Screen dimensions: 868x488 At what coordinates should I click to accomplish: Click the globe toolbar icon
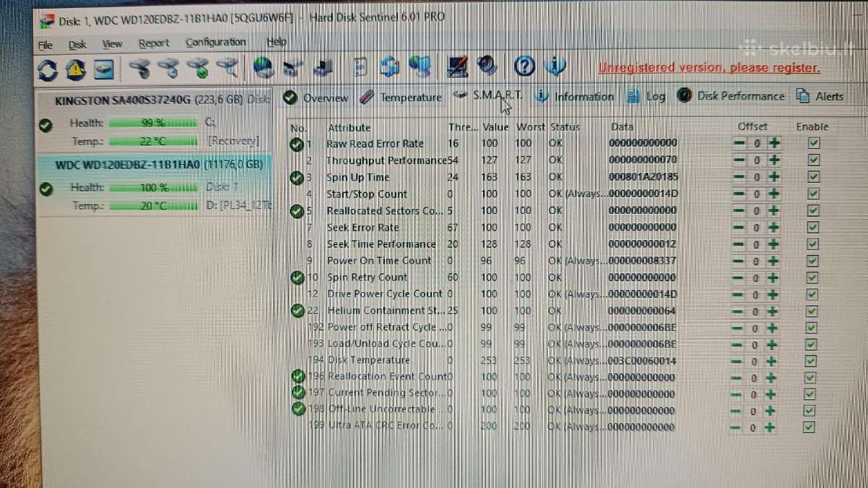[x=263, y=68]
